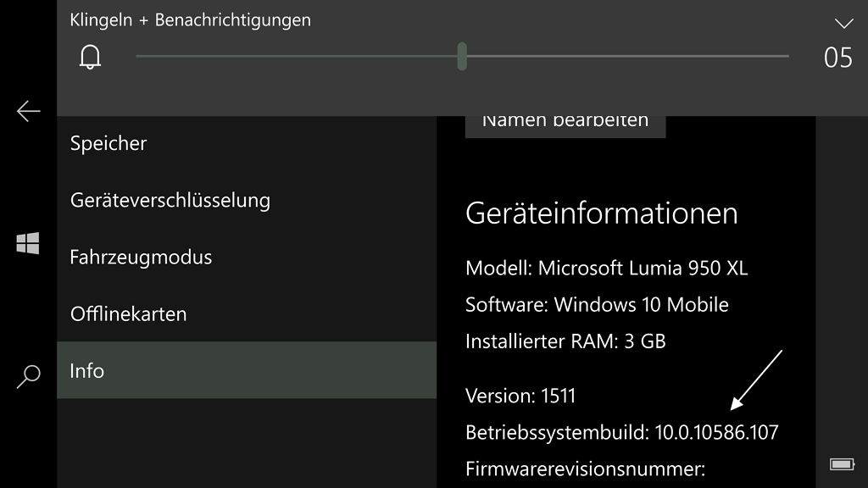Open the Offlinekarten settings page

(247, 313)
